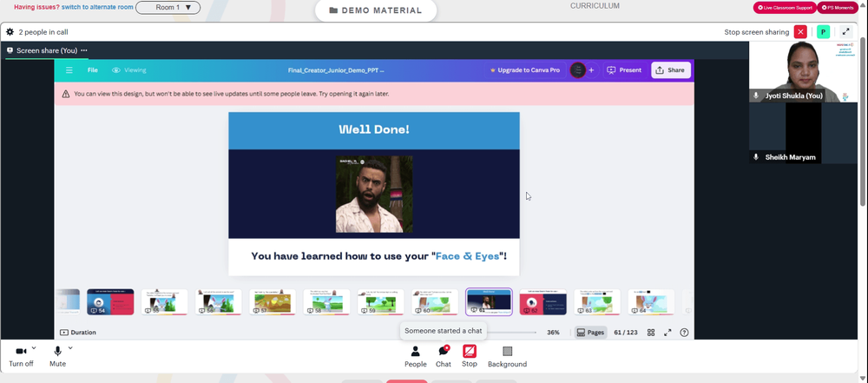Click the red X to stop screen sharing

(x=800, y=32)
